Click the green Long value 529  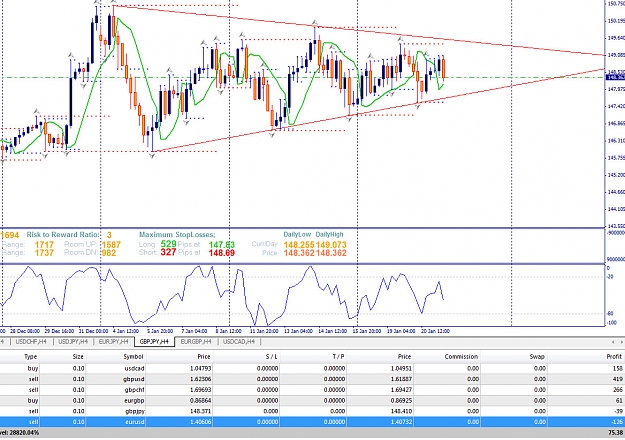[x=169, y=244]
